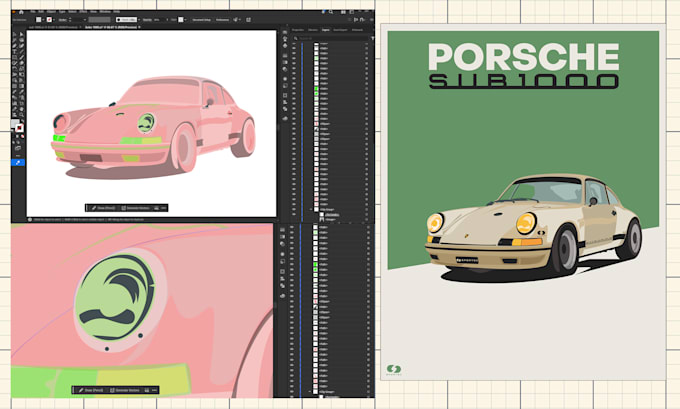Select the Image sublayer in upper Layers panel
The height and width of the screenshot is (409, 680).
click(330, 219)
